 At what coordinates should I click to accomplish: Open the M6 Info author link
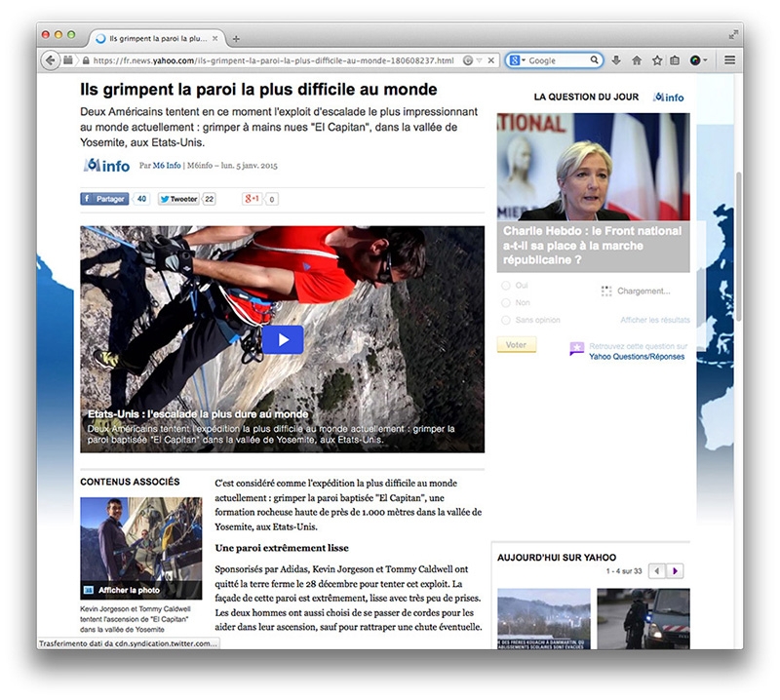point(167,165)
